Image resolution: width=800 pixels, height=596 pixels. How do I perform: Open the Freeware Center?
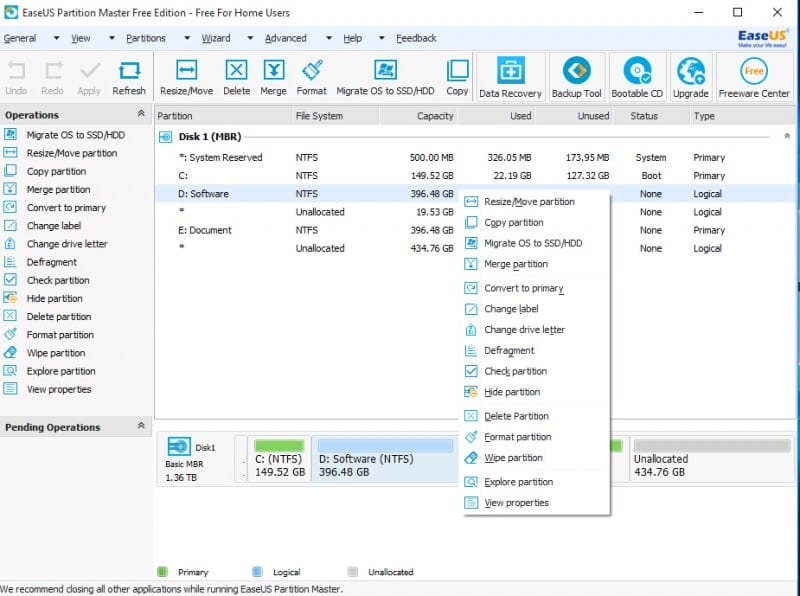[754, 76]
